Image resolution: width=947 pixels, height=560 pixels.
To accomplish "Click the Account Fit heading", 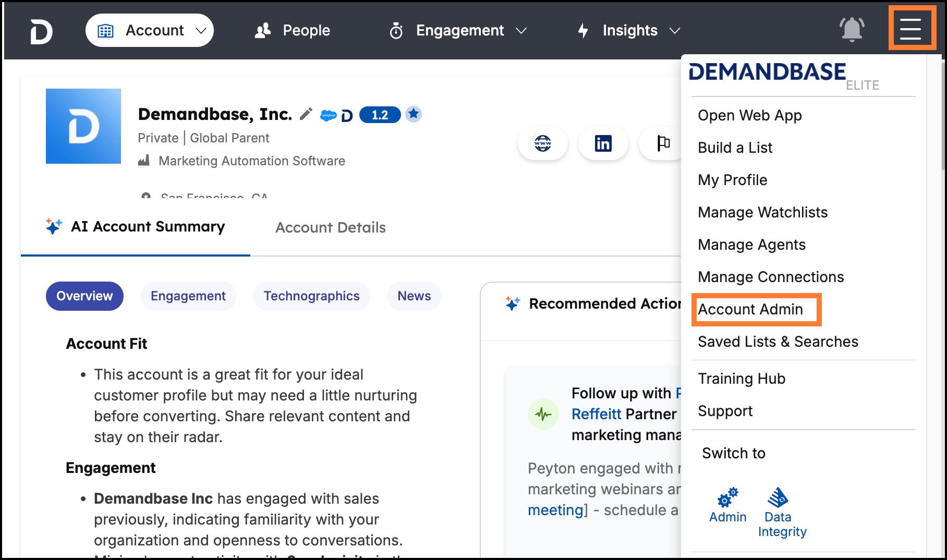I will pyautogui.click(x=106, y=344).
